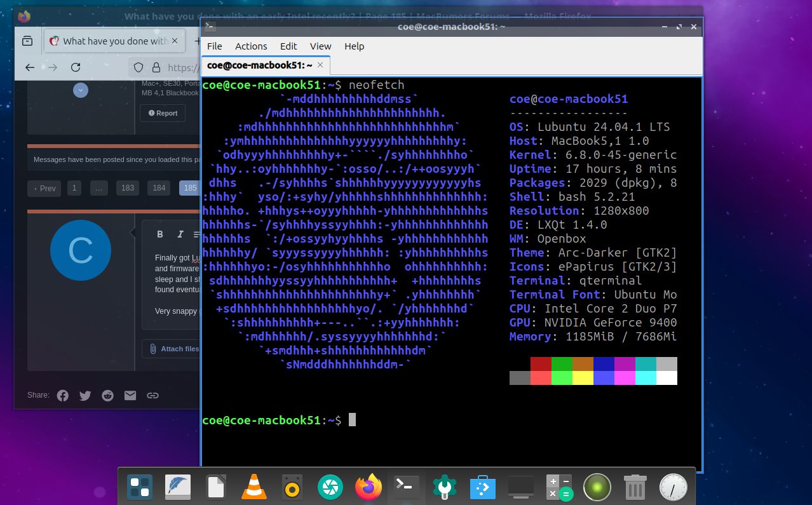Screen dimensions: 812x505
Task: Click the bright yellow neofetch color block
Action: click(x=583, y=377)
